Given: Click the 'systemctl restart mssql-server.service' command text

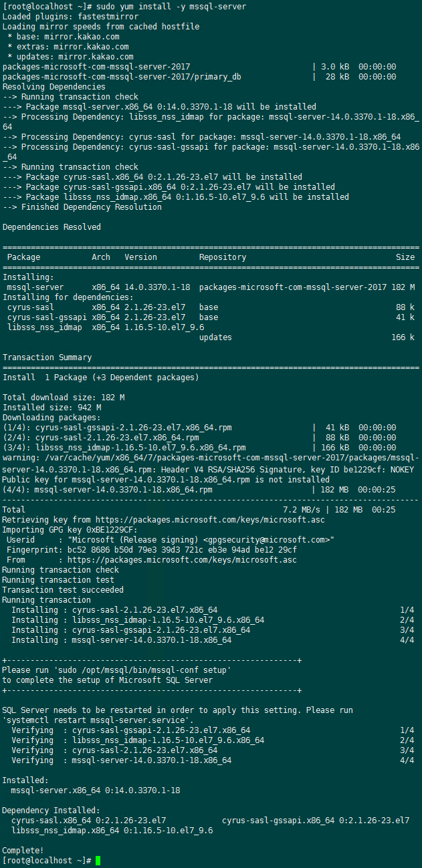Looking at the screenshot, I should (98, 720).
